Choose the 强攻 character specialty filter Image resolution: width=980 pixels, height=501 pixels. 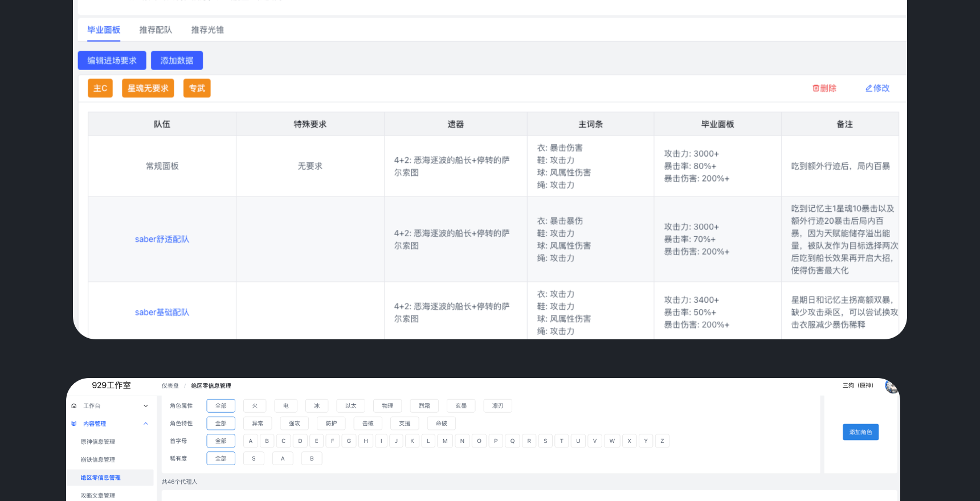tap(294, 424)
